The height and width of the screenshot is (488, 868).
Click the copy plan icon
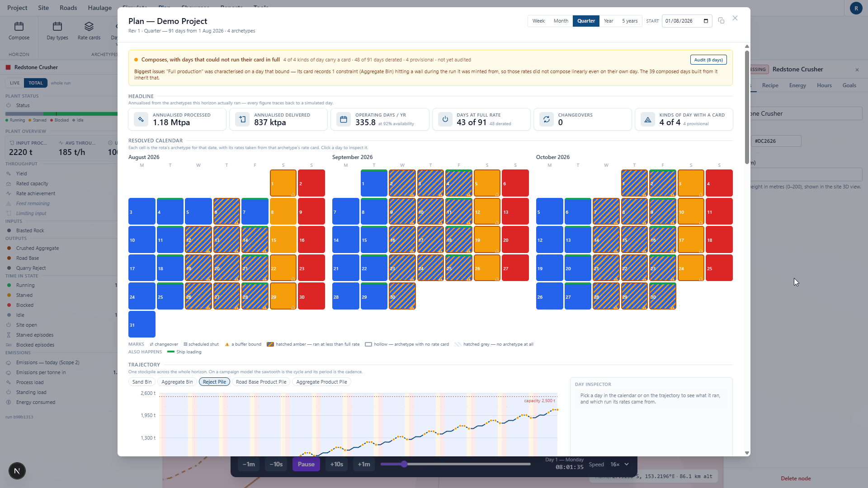click(x=721, y=21)
